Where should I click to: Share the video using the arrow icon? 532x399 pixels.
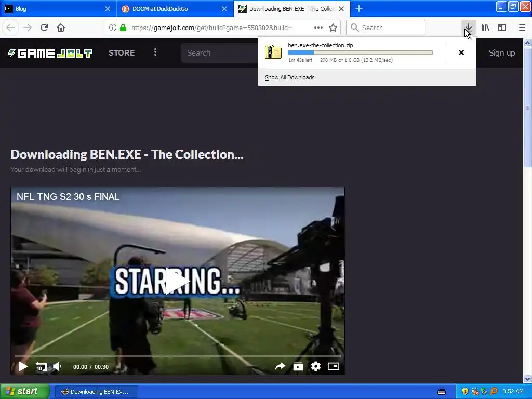(x=280, y=366)
